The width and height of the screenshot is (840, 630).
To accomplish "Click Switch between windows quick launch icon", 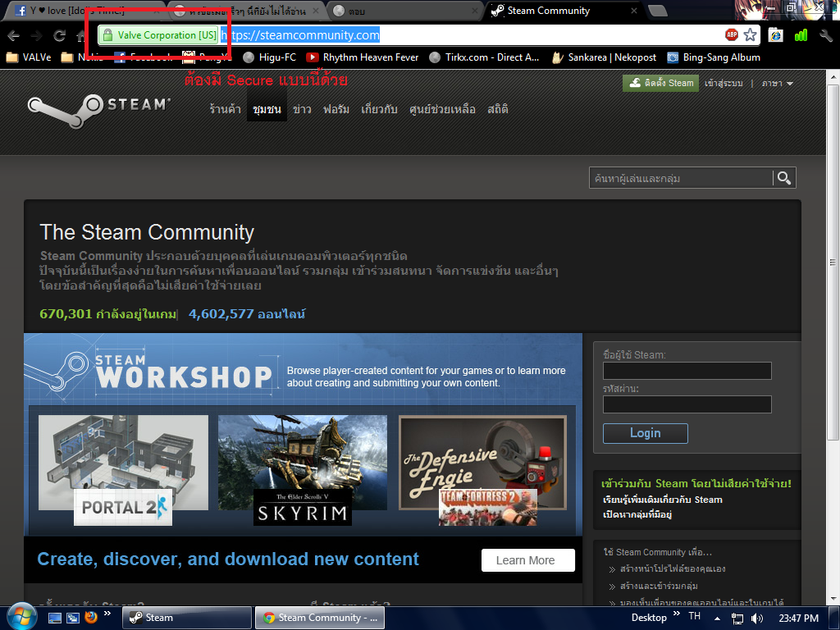I will pos(73,618).
